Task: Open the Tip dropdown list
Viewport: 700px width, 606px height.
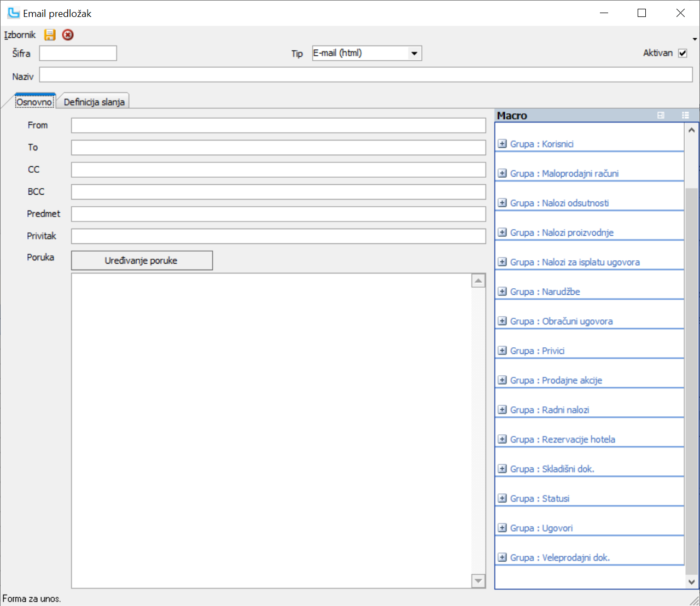Action: pyautogui.click(x=414, y=53)
